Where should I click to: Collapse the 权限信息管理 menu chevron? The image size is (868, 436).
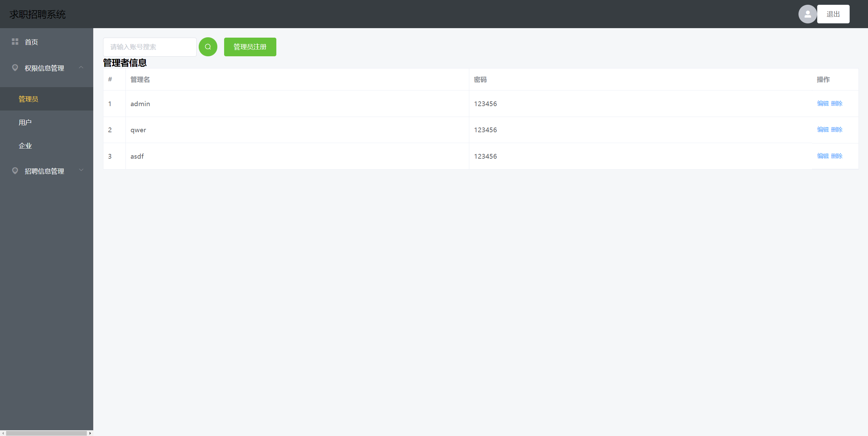click(x=81, y=67)
